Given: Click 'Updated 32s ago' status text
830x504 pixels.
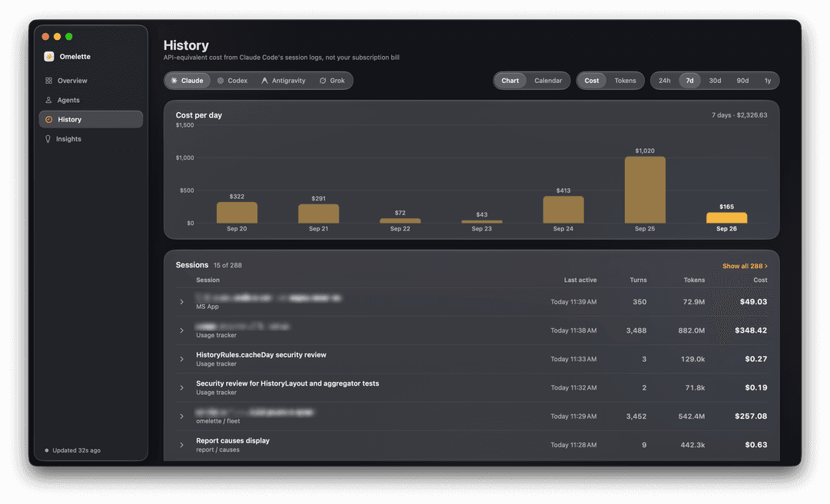Looking at the screenshot, I should click(76, 450).
